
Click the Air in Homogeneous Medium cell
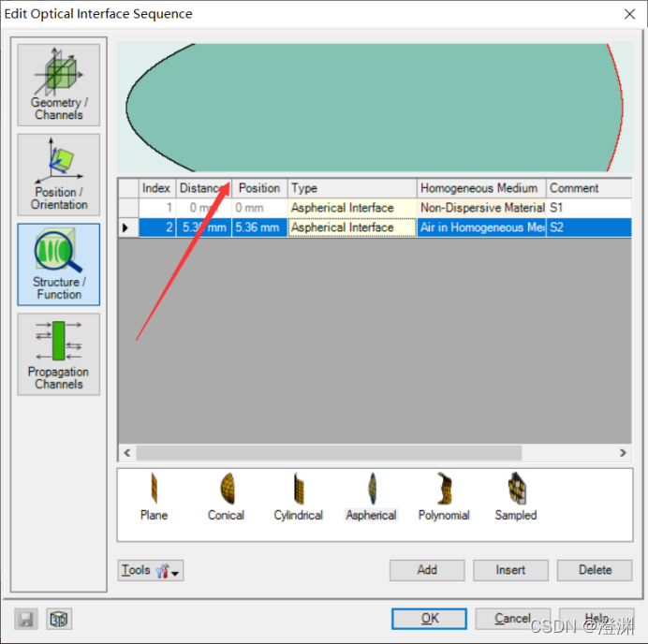pyautogui.click(x=481, y=227)
